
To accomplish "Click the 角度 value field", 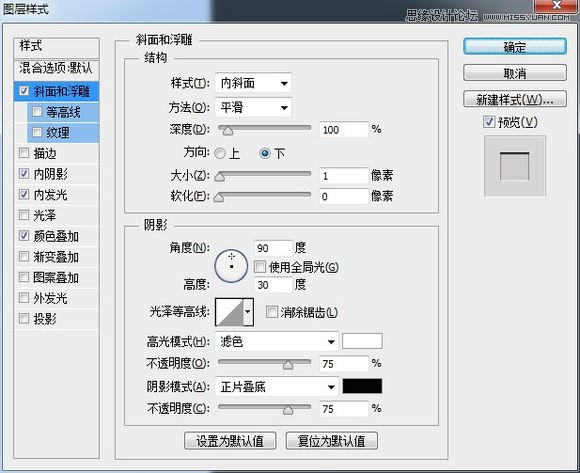I will [x=273, y=248].
